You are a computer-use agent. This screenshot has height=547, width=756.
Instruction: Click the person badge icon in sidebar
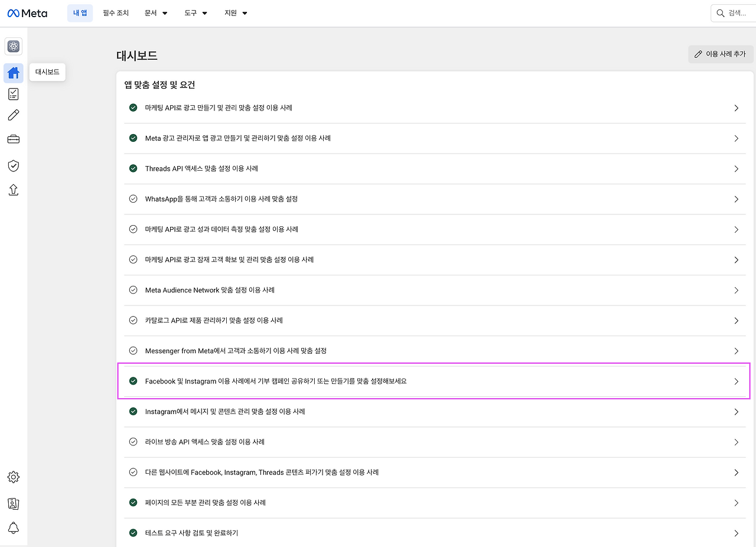pyautogui.click(x=14, y=503)
